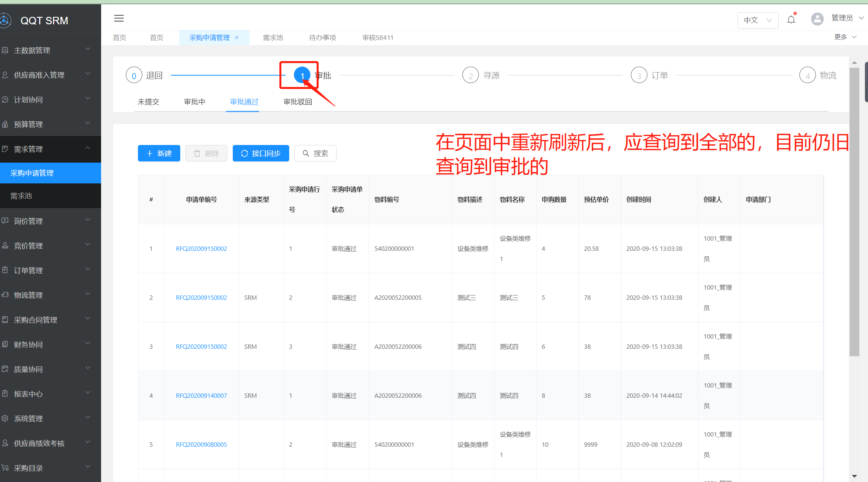Click the 供应商准入管理 sidebar icon
The image size is (868, 482).
pyautogui.click(x=5, y=75)
